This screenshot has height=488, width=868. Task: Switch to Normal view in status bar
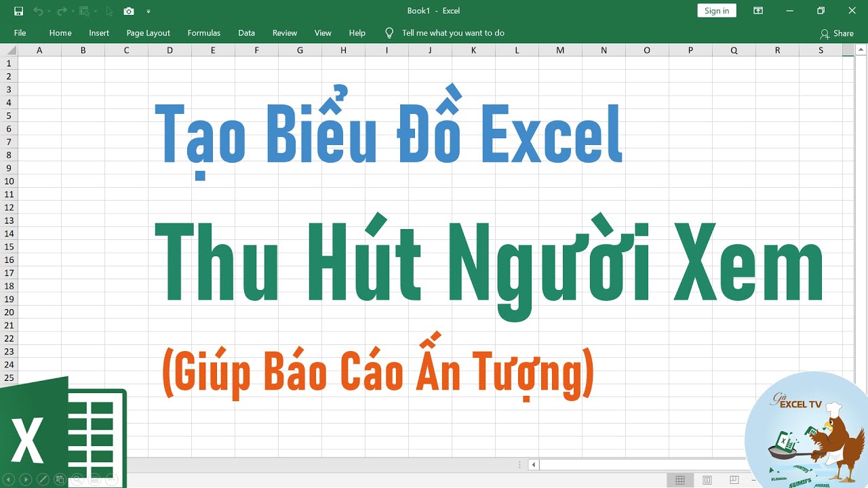[x=680, y=481]
